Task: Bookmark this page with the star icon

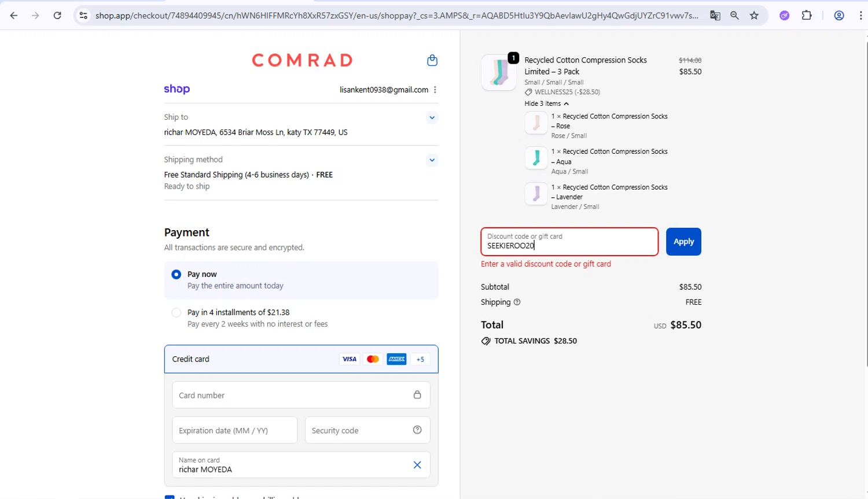Action: coord(754,16)
